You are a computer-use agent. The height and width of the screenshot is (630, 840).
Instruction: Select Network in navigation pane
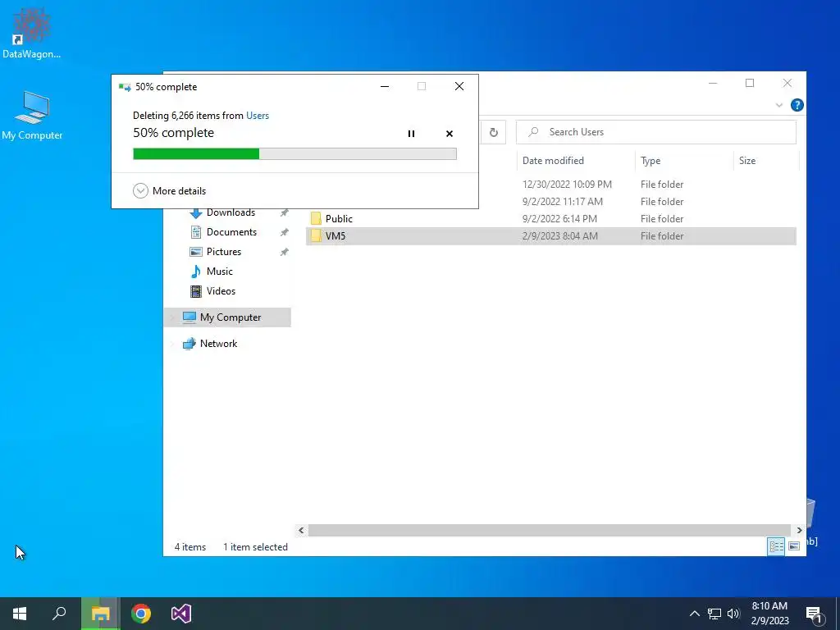(x=218, y=344)
